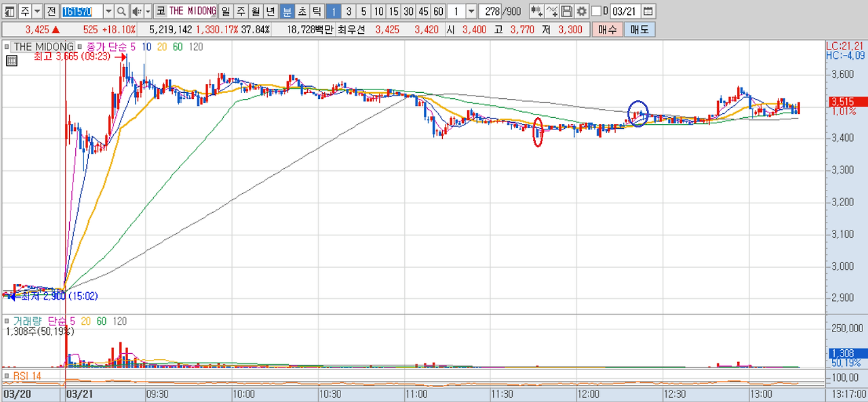
Task: Click the 161570 stock code input field
Action: [x=82, y=12]
